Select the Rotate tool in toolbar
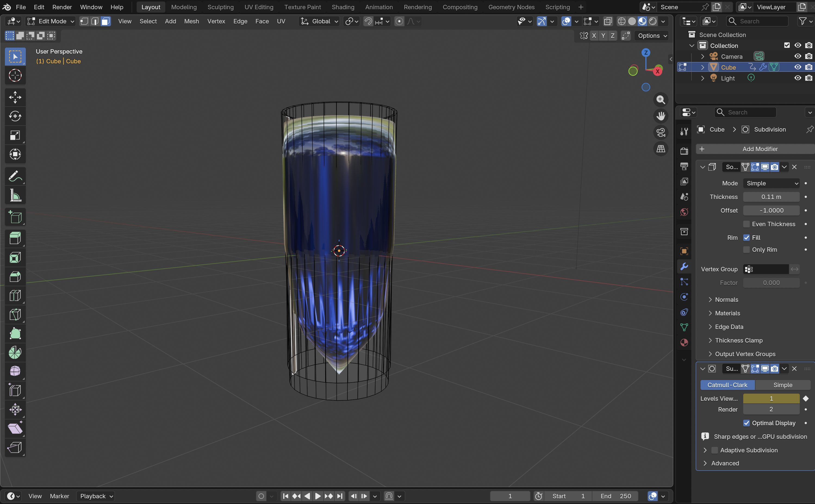 tap(15, 116)
